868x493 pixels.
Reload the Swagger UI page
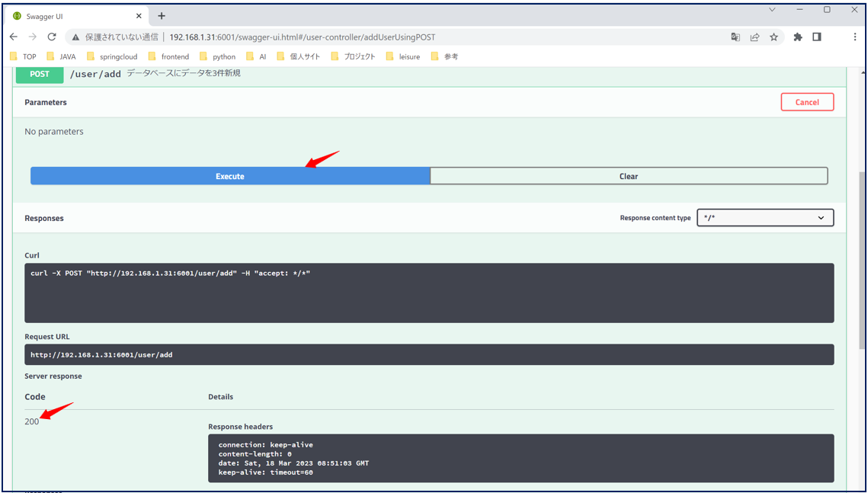[52, 37]
